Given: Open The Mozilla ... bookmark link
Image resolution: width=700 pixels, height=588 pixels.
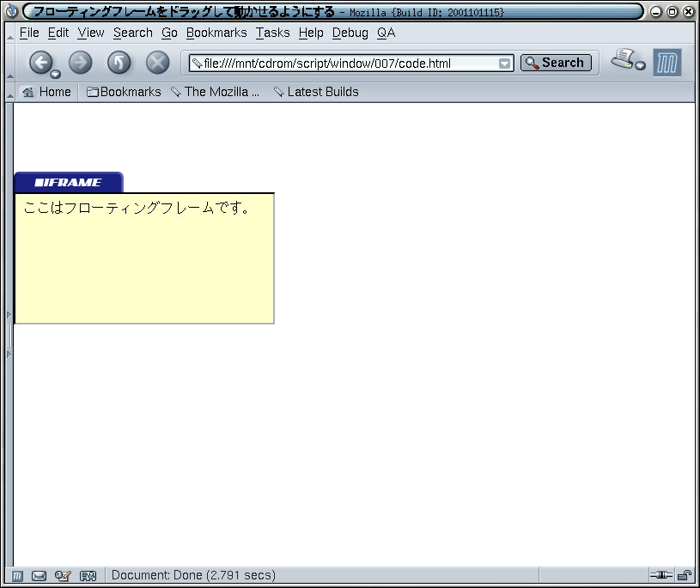Looking at the screenshot, I should 216,92.
